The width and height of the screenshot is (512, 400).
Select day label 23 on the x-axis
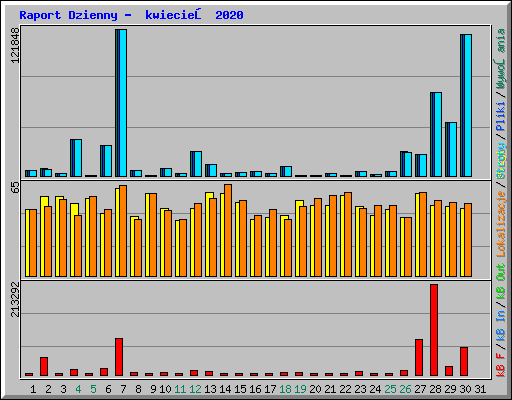(x=360, y=389)
